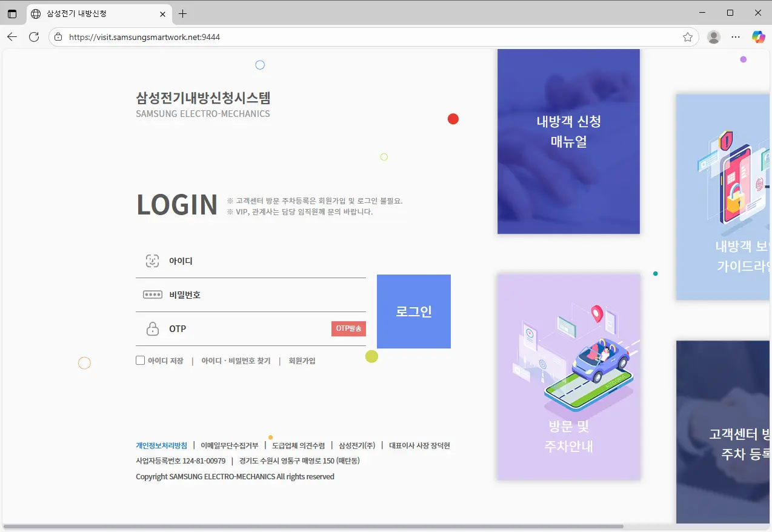Close the 삼성전기 내방신청 tab
Image resolution: width=772 pixels, height=532 pixels.
pyautogui.click(x=162, y=13)
